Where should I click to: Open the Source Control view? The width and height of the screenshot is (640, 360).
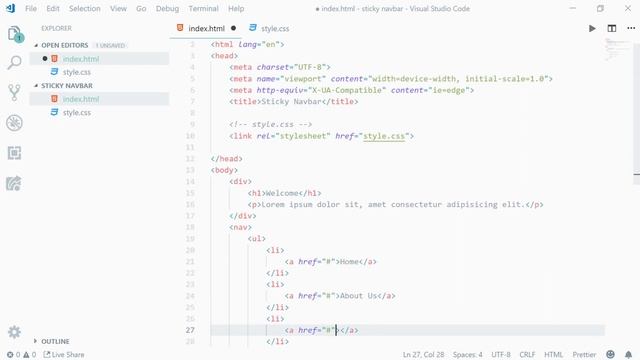15,93
